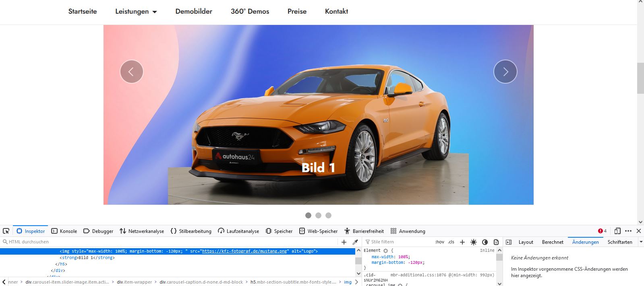The image size is (644, 286).
Task: Close the developer tools
Action: (x=638, y=231)
